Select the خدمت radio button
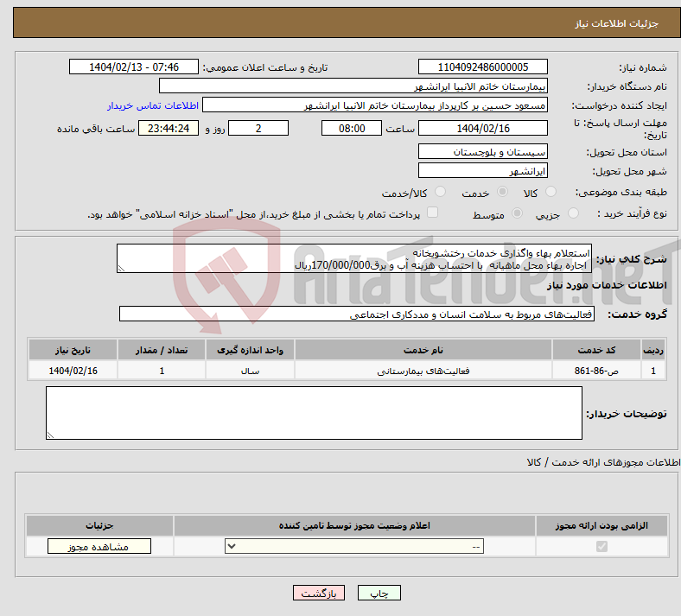This screenshot has width=681, height=616. click(x=502, y=192)
